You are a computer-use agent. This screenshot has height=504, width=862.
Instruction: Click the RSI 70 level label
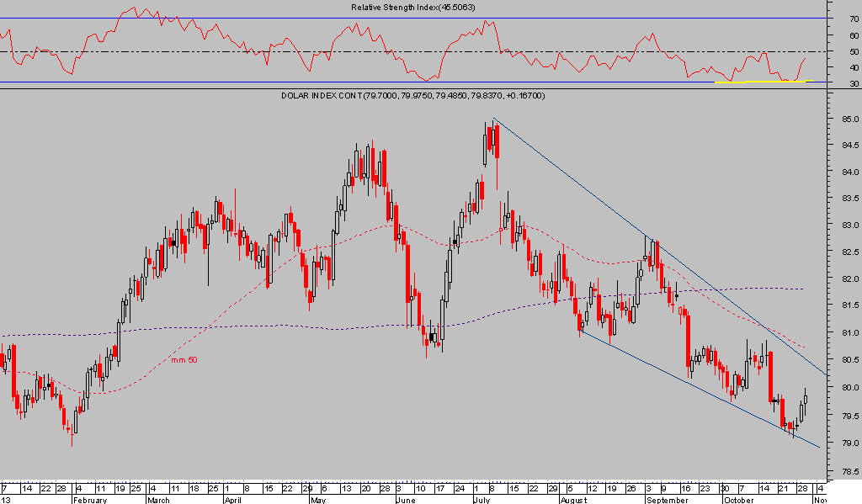point(853,18)
